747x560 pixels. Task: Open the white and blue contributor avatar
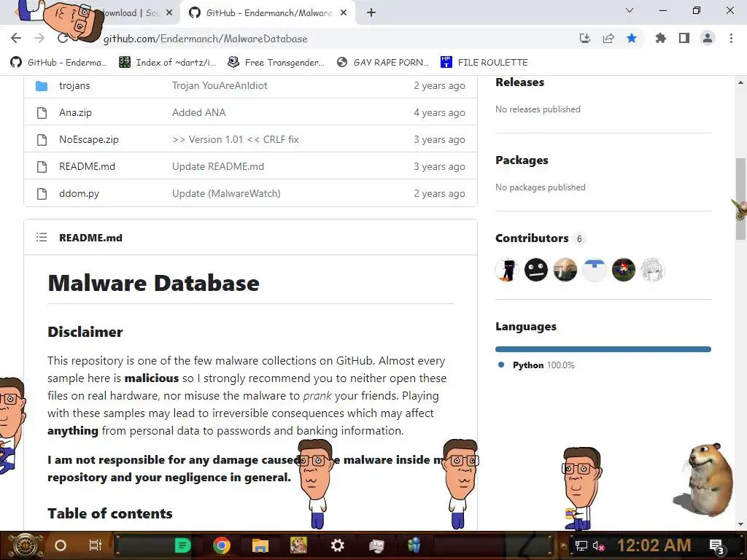point(594,270)
